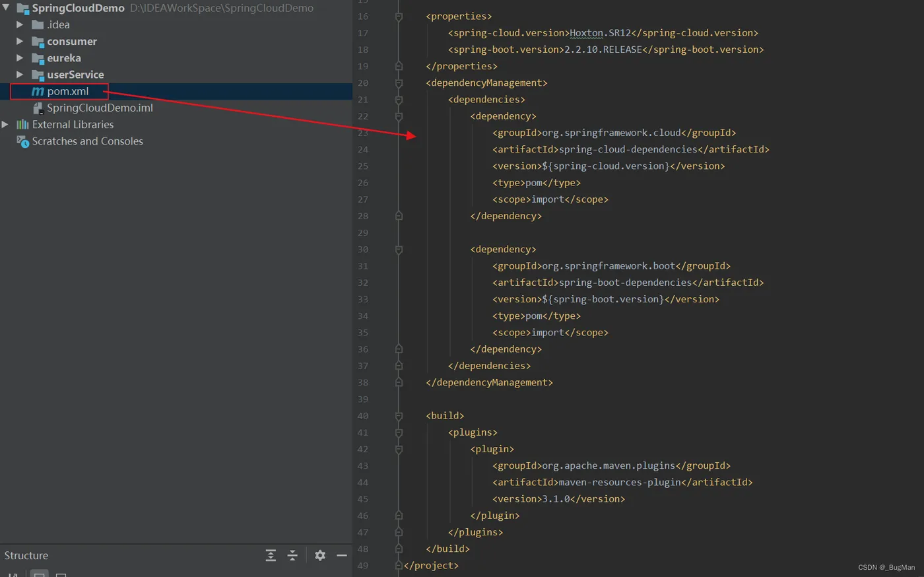The width and height of the screenshot is (924, 577).
Task: Expand the userService module arrow
Action: (x=20, y=74)
